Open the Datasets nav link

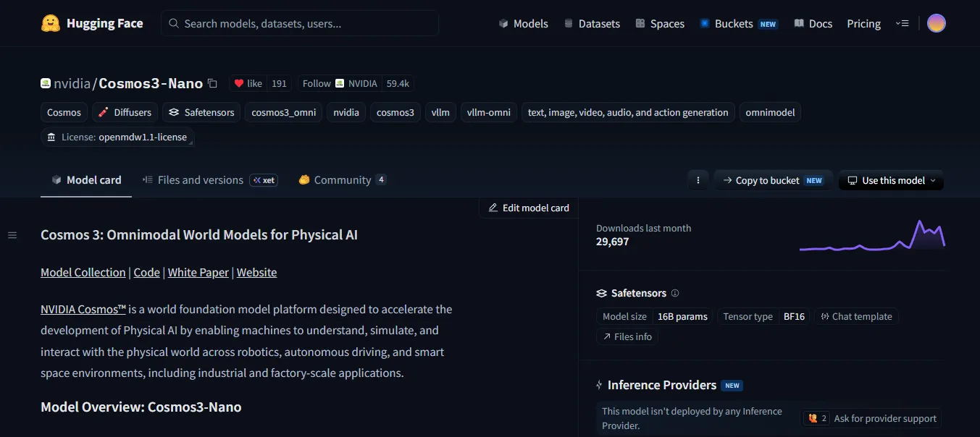click(x=592, y=23)
